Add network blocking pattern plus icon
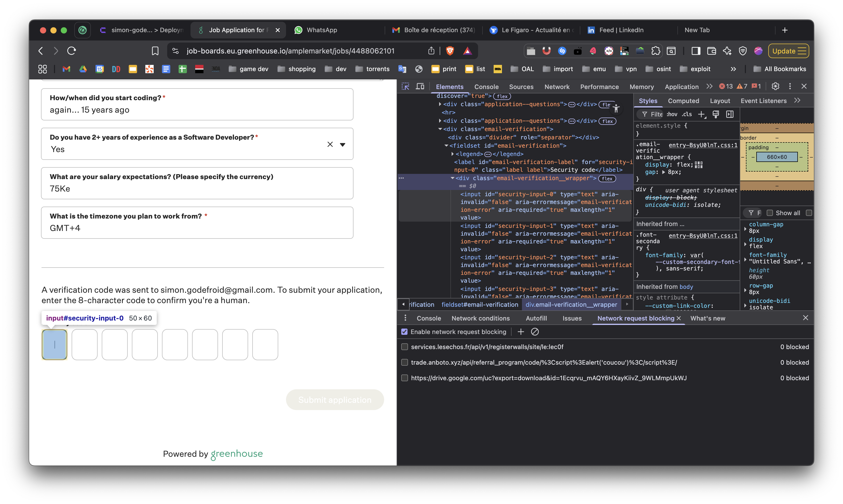 pos(521,332)
